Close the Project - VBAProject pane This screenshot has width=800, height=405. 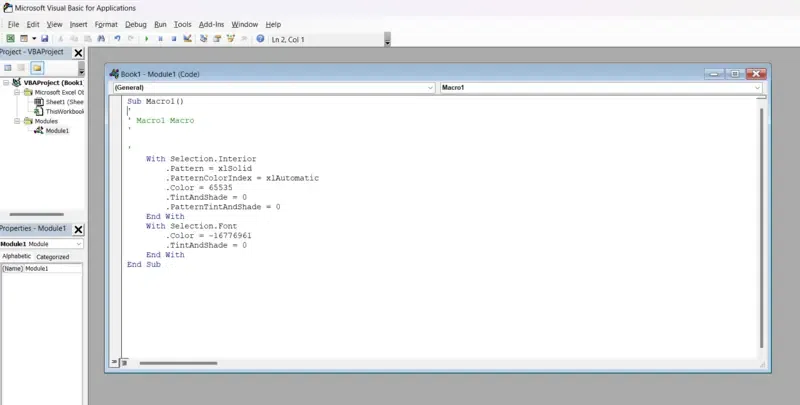(78, 53)
